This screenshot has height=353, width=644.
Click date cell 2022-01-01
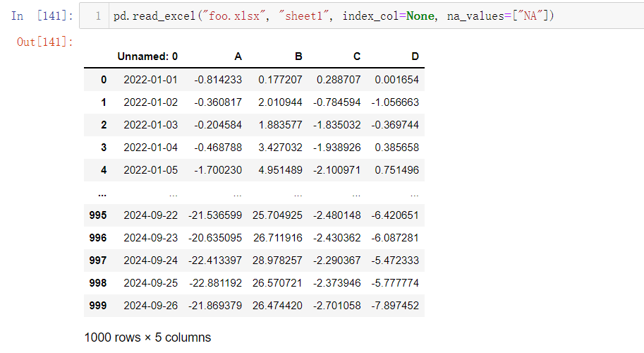(151, 80)
